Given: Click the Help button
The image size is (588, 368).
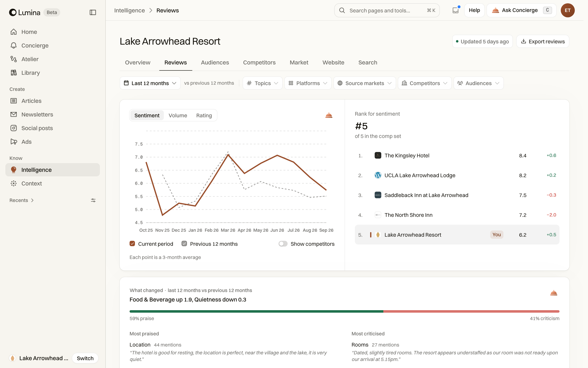Looking at the screenshot, I should (x=474, y=10).
